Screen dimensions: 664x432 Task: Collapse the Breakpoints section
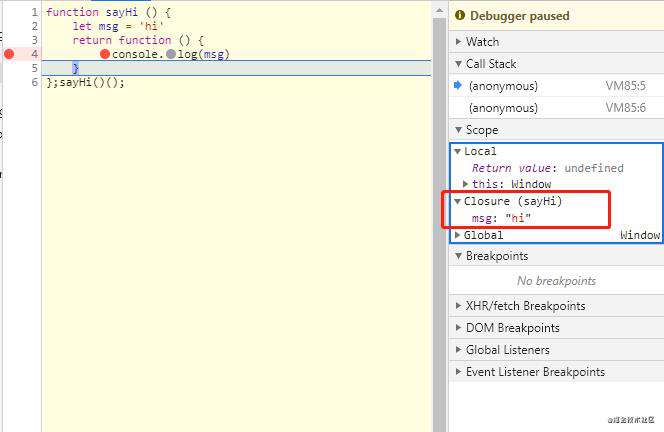tap(556, 256)
